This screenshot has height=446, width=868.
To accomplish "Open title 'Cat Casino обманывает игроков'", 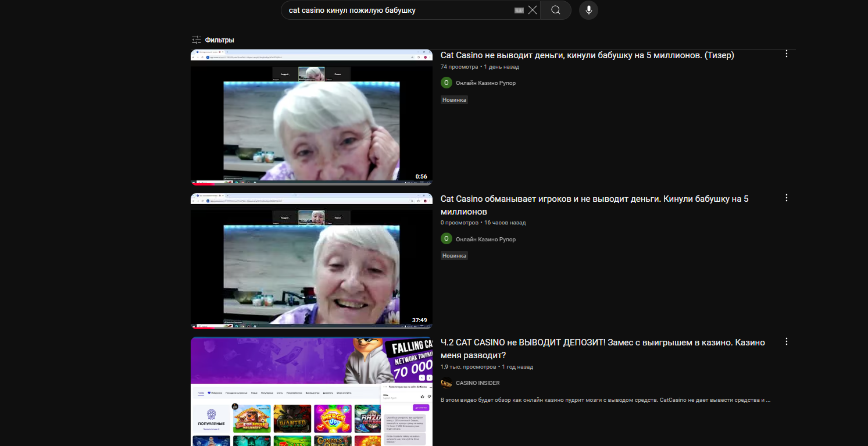I will (594, 199).
